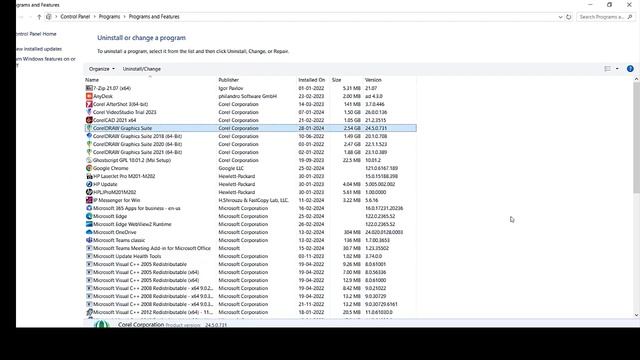Click the Corel AfterShot 3 icon
Image resolution: width=640 pixels, height=360 pixels.
point(89,104)
